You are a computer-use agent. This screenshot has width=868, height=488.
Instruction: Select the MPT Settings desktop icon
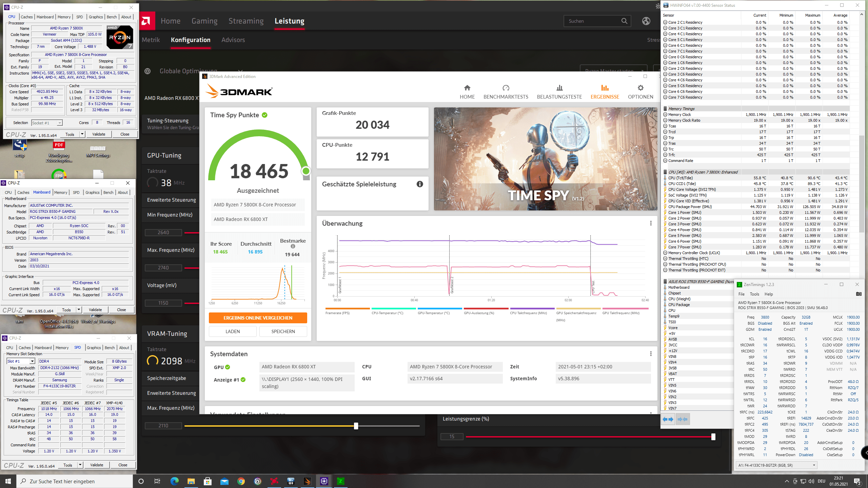click(98, 151)
